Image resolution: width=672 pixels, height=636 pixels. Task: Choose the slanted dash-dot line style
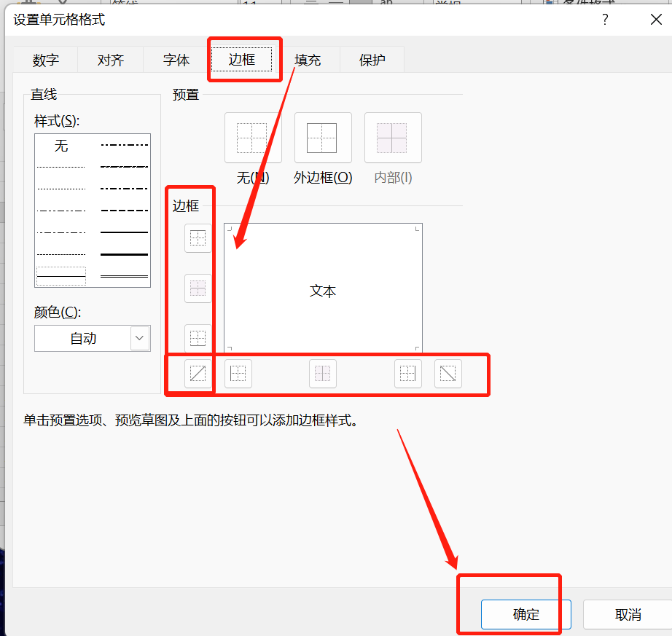coord(125,167)
